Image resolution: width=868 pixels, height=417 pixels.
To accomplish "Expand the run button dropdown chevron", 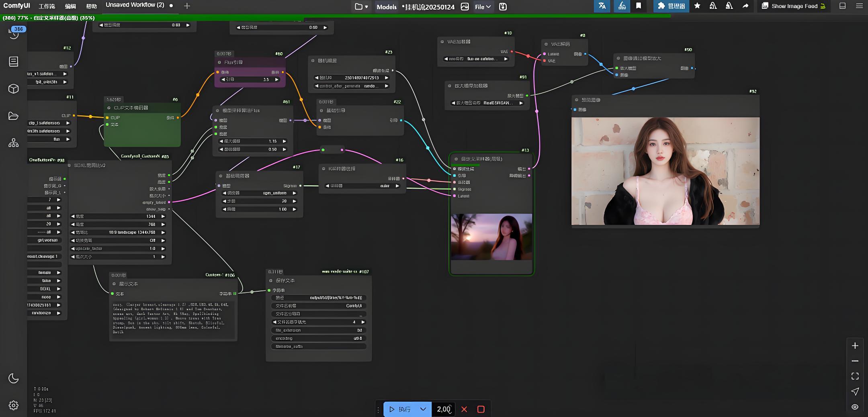I will (x=423, y=409).
